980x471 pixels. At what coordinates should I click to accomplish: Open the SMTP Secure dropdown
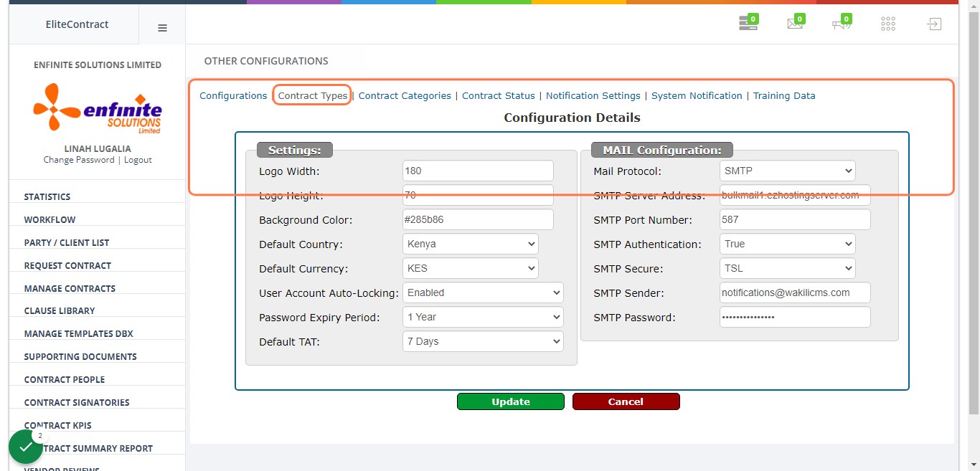(x=788, y=268)
